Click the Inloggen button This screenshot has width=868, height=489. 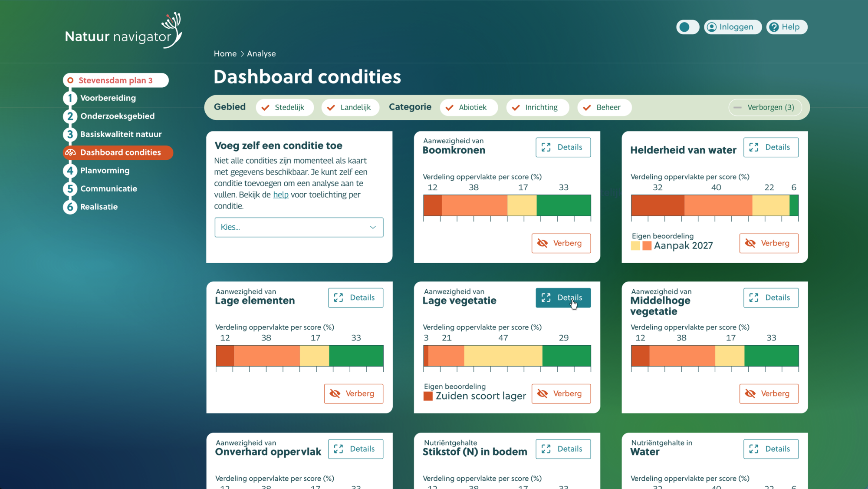733,27
